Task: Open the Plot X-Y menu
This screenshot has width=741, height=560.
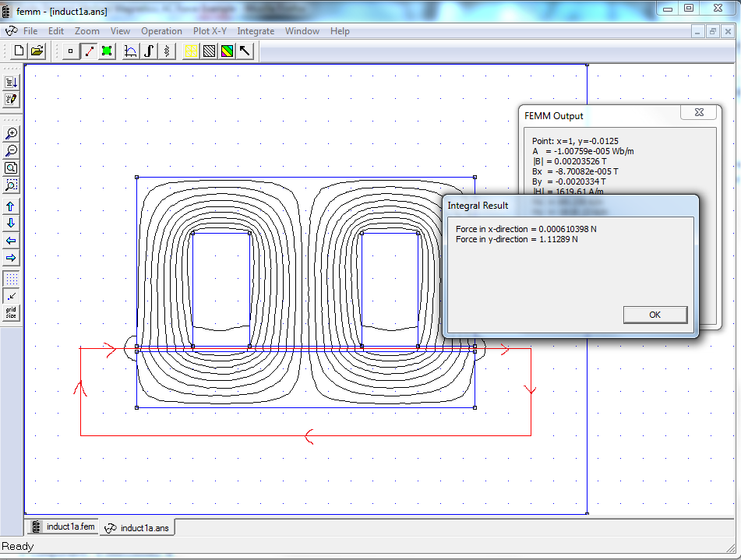Action: tap(210, 31)
